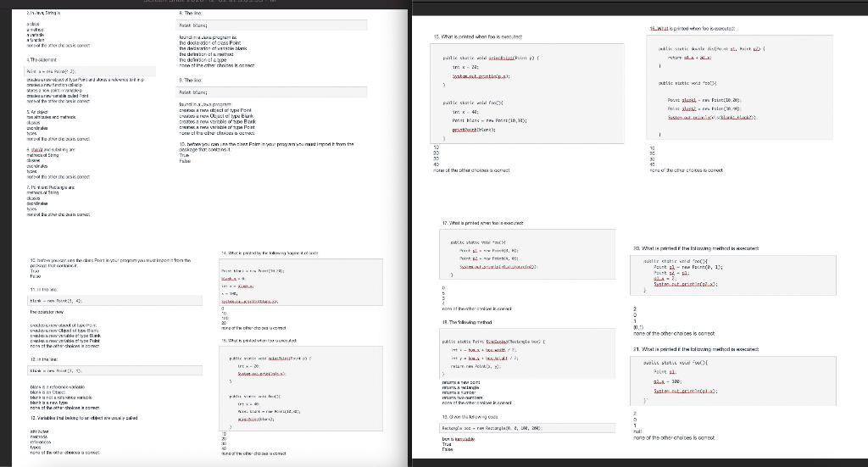
Task: Click 'Point blank;' code box under question 9
Action: click(x=272, y=92)
